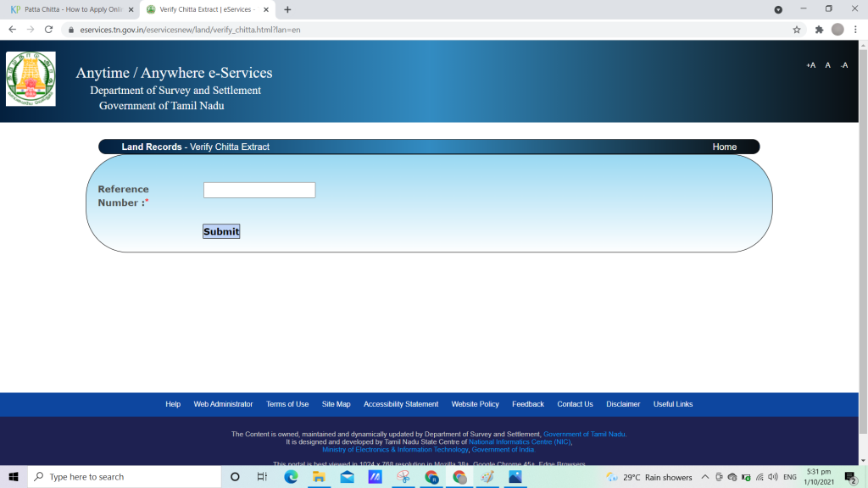Open the Feedback footer link
The height and width of the screenshot is (488, 868).
coord(527,404)
